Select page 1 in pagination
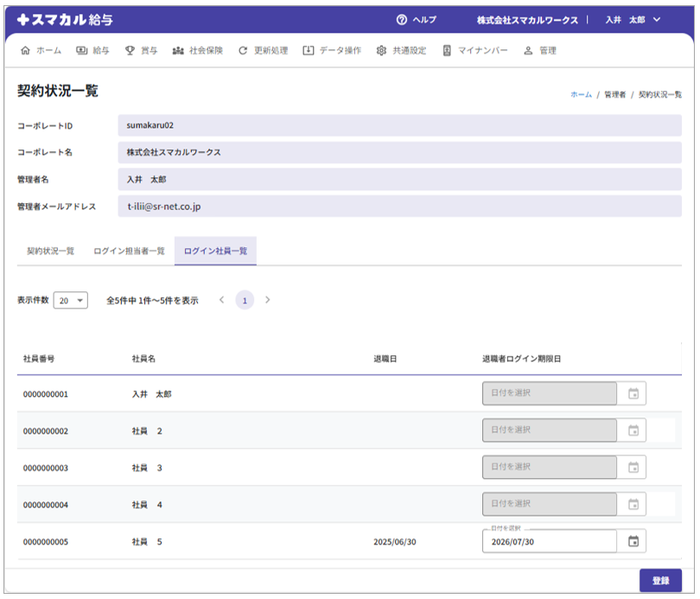 click(x=245, y=301)
